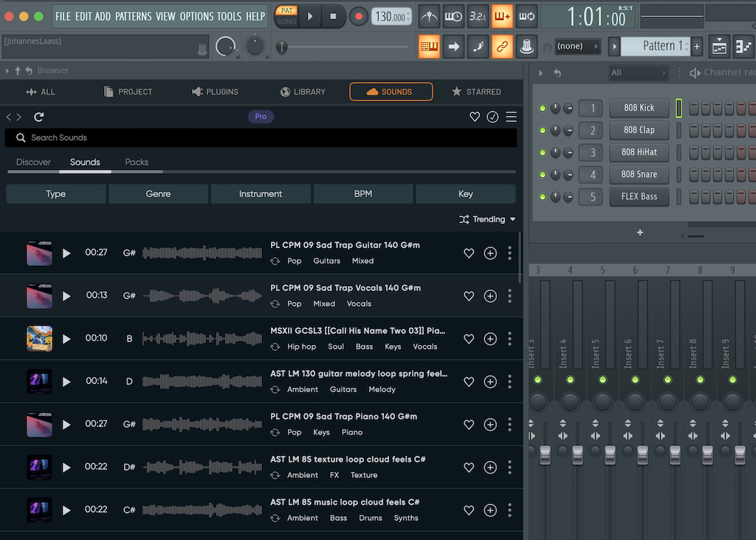Expand the Genre filter
This screenshot has width=756, height=540.
[158, 194]
